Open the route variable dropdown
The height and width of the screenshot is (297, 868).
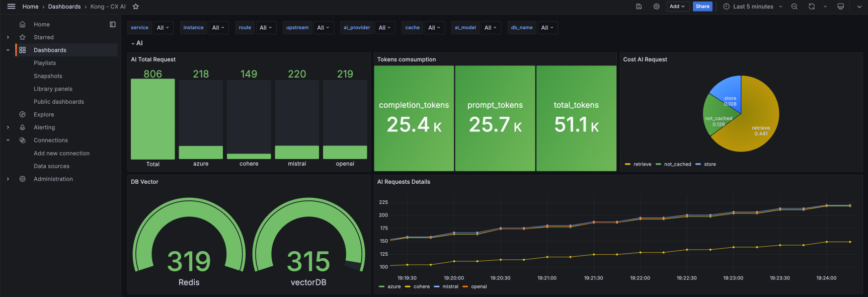pos(266,28)
